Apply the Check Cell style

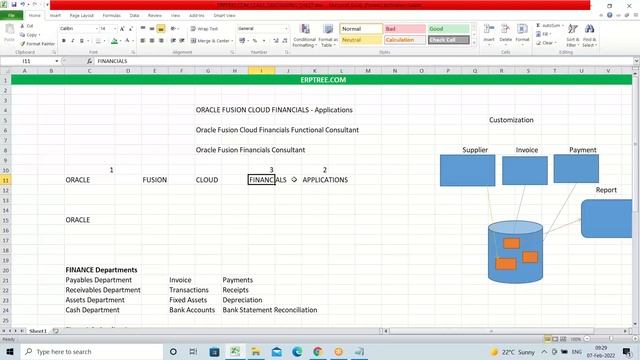pos(448,40)
